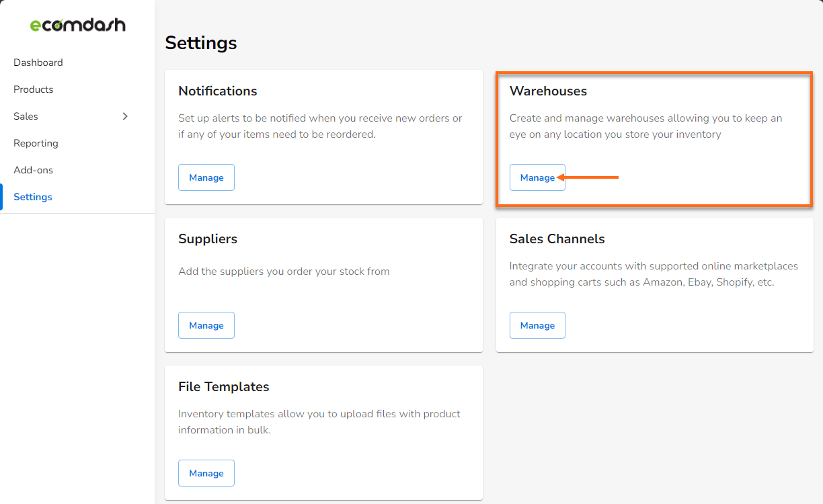Click the Suppliers section heading
The height and width of the screenshot is (504, 823).
[x=207, y=239]
